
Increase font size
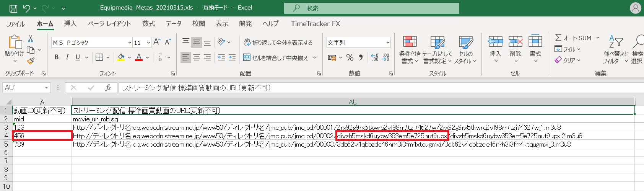(157, 42)
